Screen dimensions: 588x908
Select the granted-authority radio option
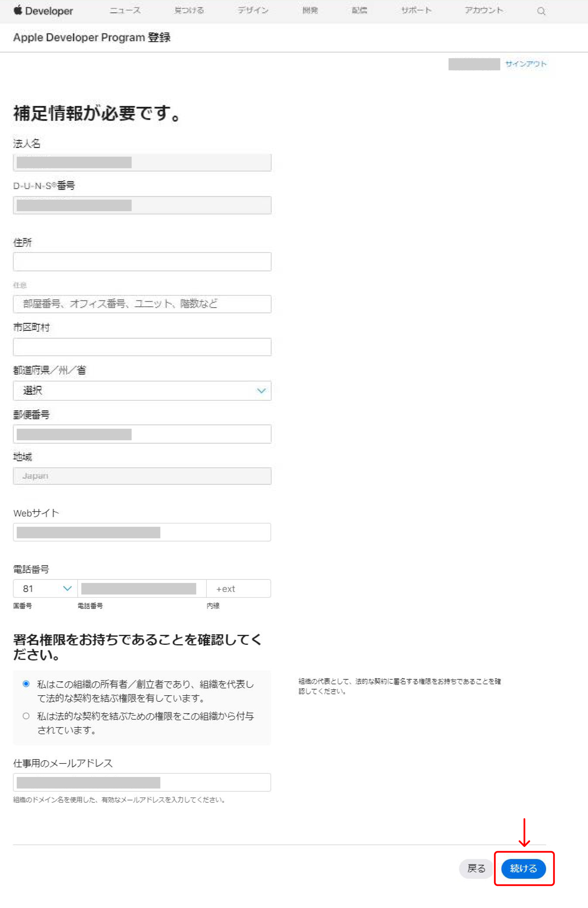click(26, 716)
